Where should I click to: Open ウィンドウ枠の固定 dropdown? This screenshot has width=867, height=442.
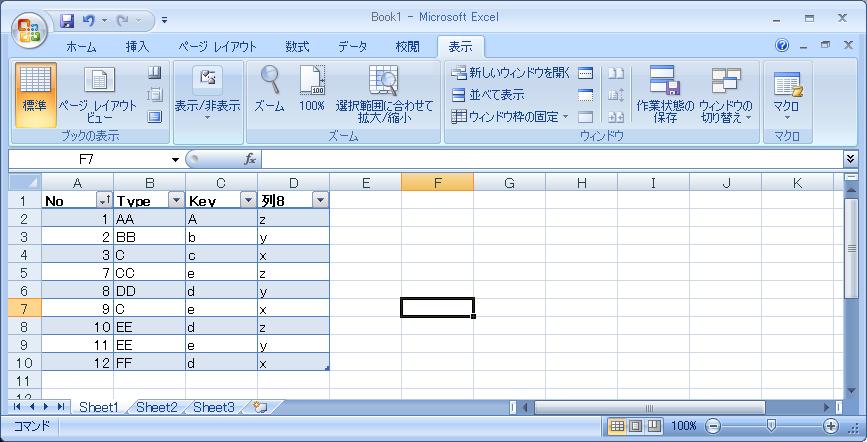pos(510,117)
